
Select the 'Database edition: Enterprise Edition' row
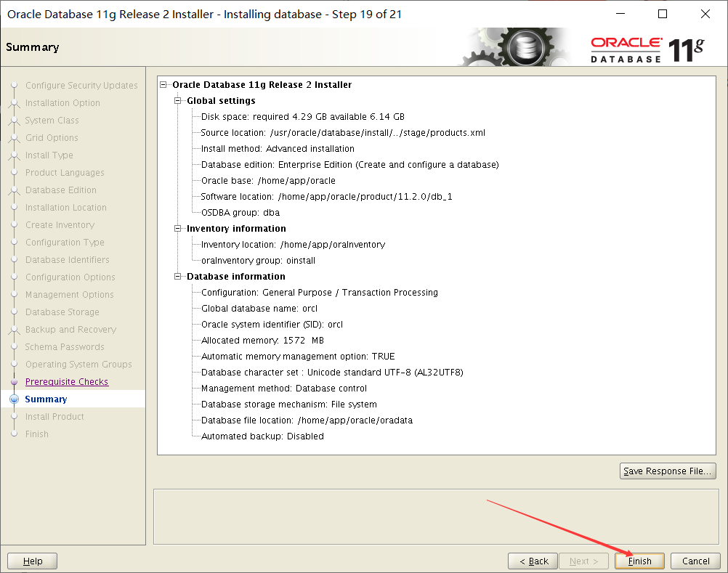[350, 165]
